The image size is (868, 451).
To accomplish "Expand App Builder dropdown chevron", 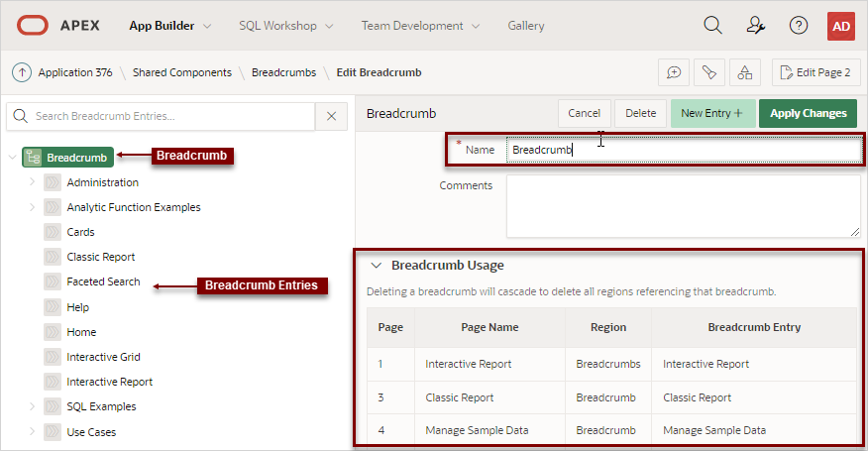I will coord(207,26).
